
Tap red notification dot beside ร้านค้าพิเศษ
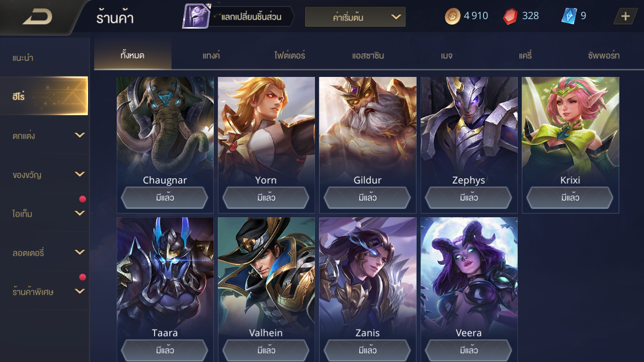[x=83, y=277]
